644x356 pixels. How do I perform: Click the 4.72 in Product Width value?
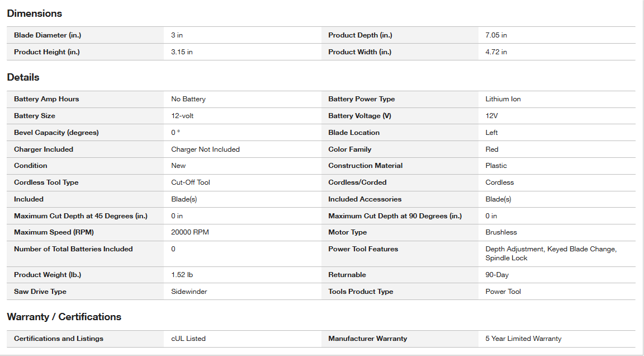[496, 52]
